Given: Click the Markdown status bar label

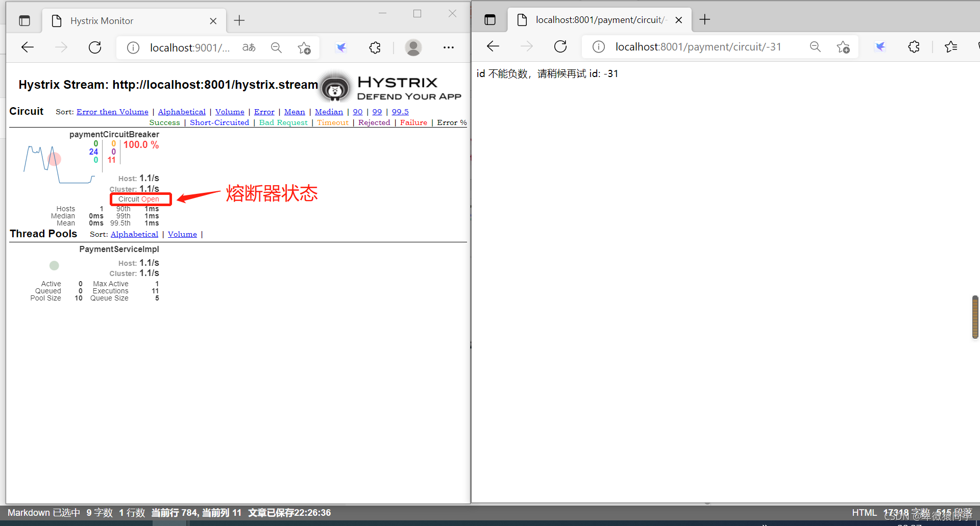Looking at the screenshot, I should pyautogui.click(x=29, y=513).
